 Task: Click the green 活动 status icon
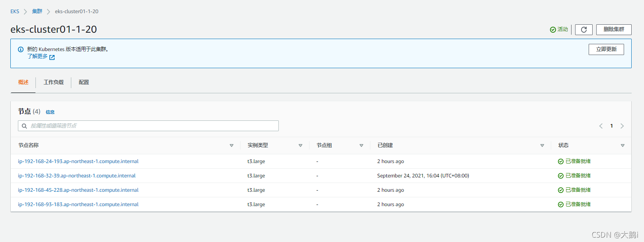pos(553,30)
